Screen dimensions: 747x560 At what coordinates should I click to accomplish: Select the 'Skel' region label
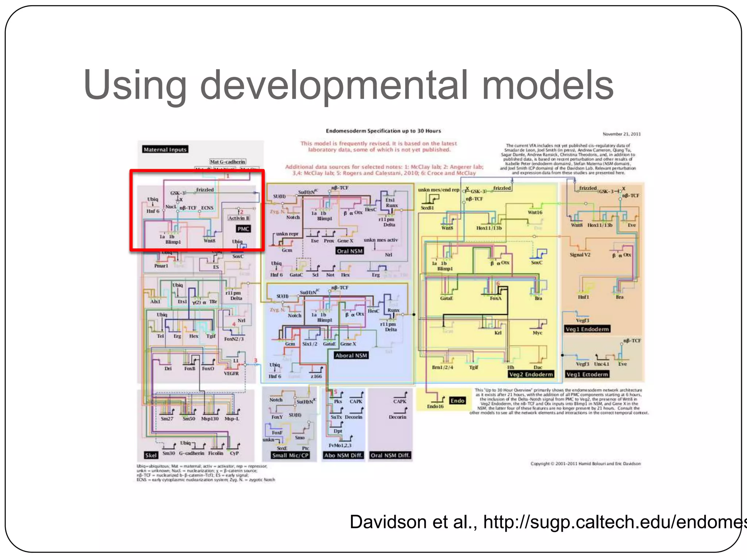tap(151, 455)
